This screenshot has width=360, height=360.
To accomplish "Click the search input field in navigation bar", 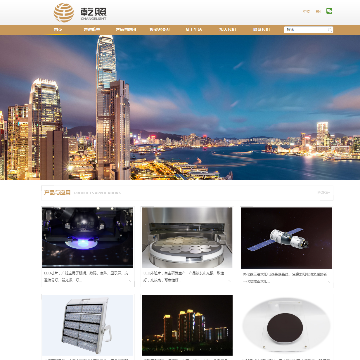I will click(x=308, y=30).
